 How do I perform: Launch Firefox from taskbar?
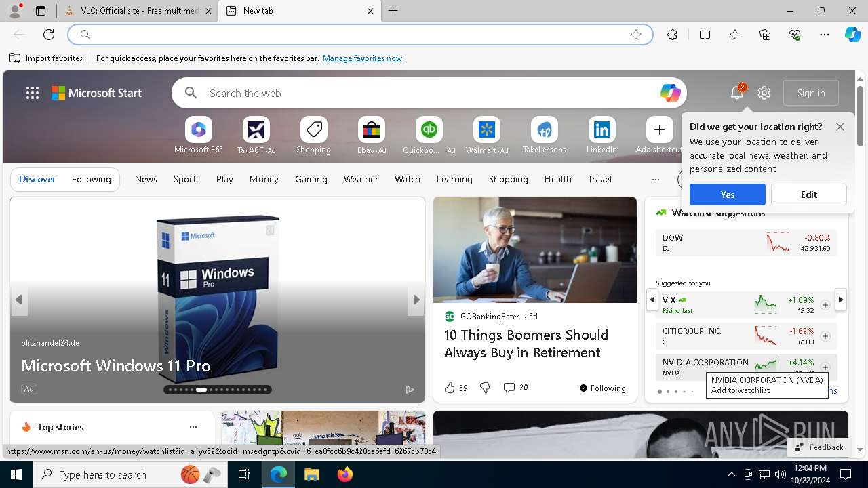345,474
